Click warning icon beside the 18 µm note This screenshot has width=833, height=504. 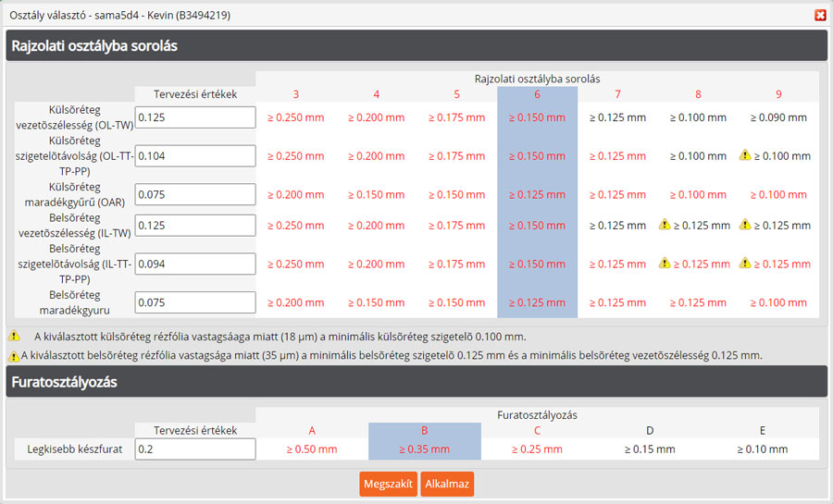[x=14, y=337]
